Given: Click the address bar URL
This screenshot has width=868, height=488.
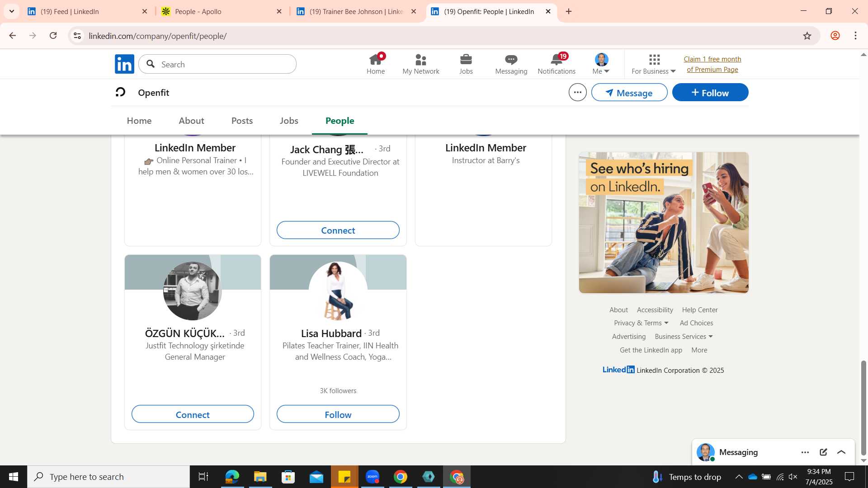Looking at the screenshot, I should (157, 36).
